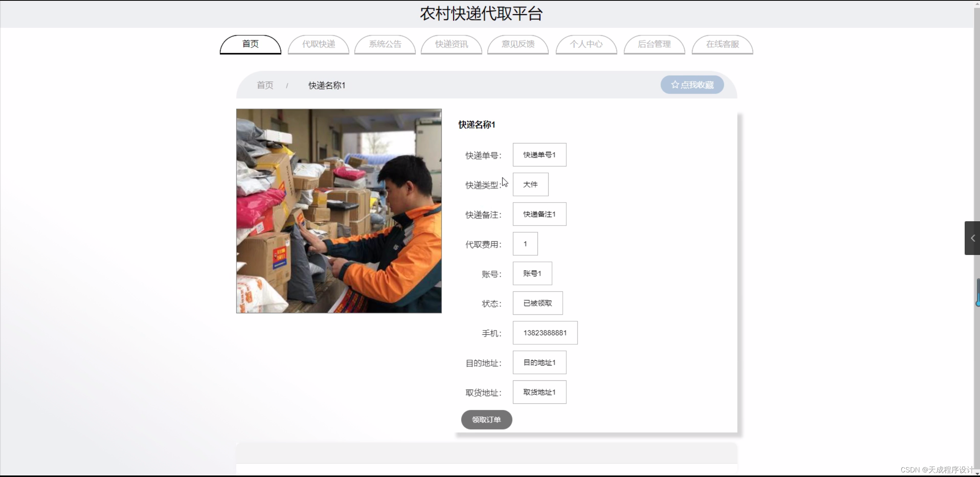Click the 快递备注1 value box
Screen dimensions: 980x477
[x=539, y=214]
